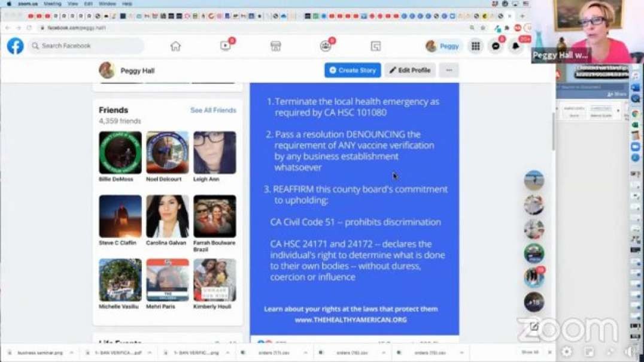Click the browser back arrow
This screenshot has width=644, height=362.
pos(8,28)
